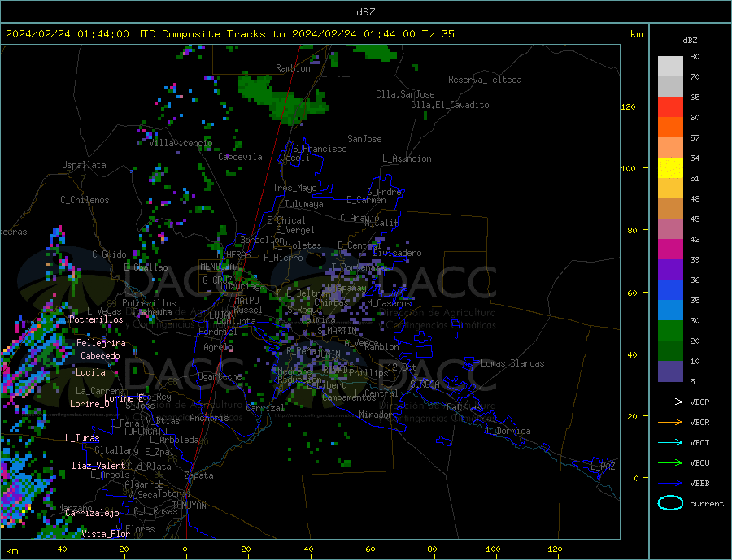Click the S_MARTIN map label
The height and width of the screenshot is (560, 732).
coord(337,331)
